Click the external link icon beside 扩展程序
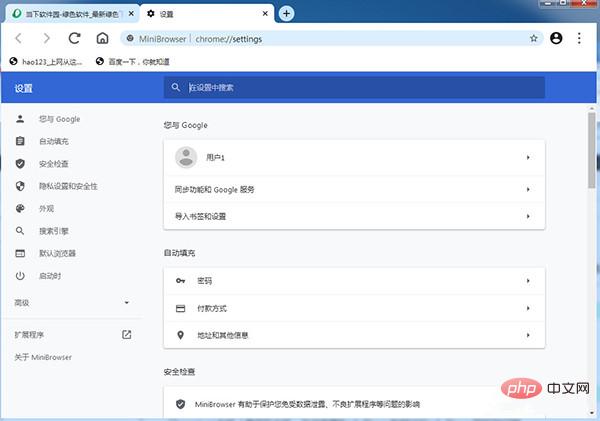This screenshot has height=421, width=600. pos(127,335)
